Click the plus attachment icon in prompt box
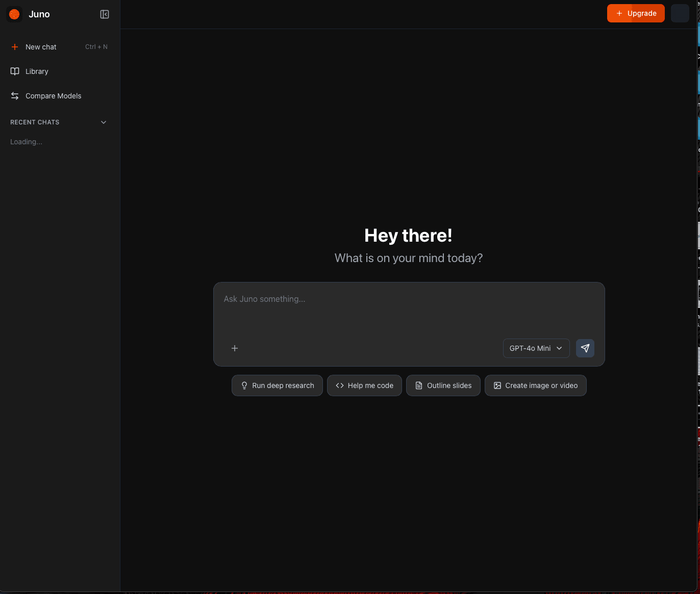This screenshot has height=594, width=700. pos(235,348)
